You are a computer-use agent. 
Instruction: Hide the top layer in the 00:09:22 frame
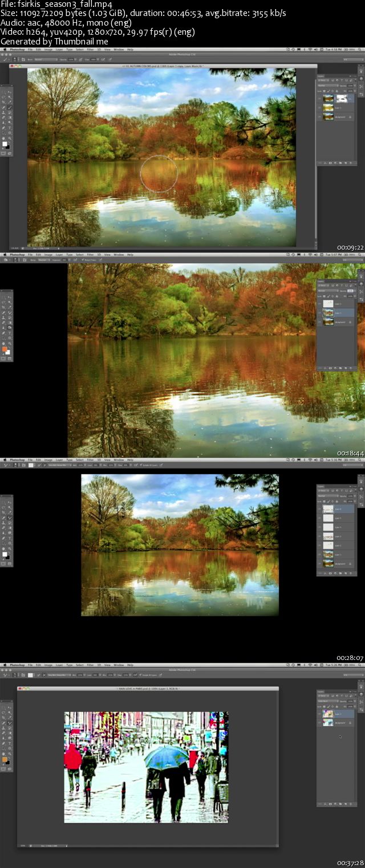click(x=319, y=98)
